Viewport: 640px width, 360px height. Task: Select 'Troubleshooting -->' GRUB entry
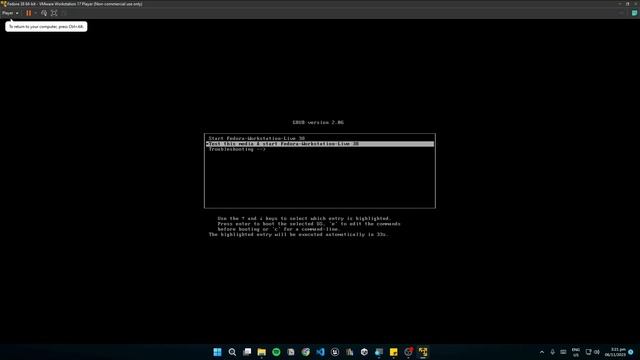[x=320, y=149]
